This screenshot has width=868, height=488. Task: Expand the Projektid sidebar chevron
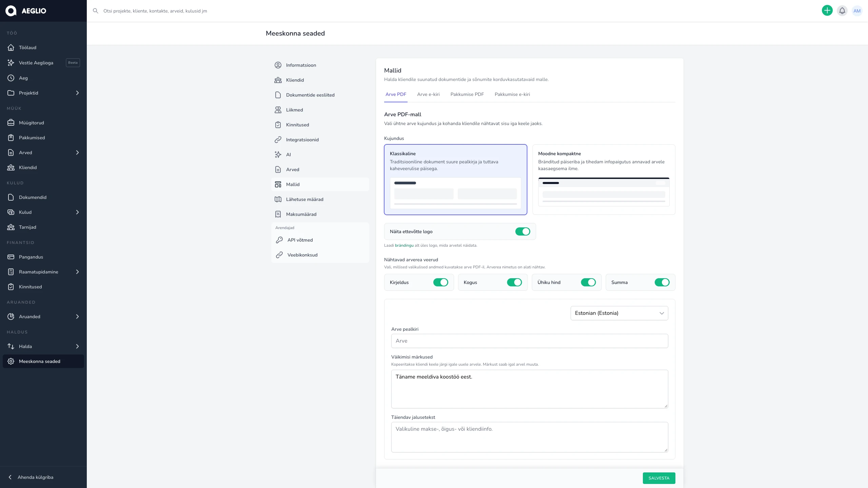(77, 93)
